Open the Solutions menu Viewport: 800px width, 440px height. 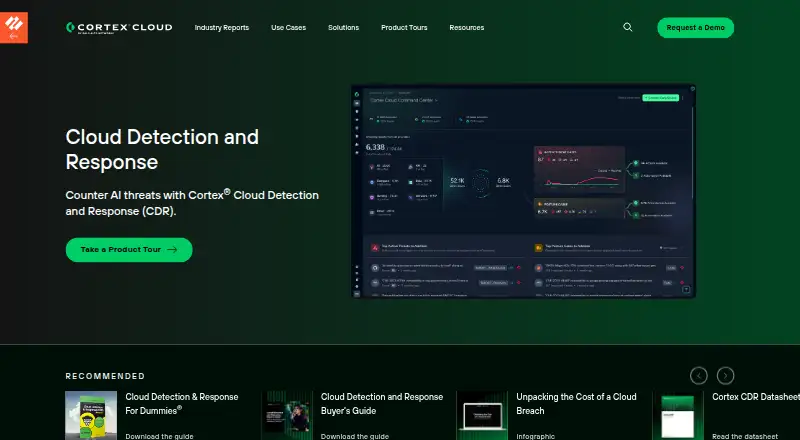343,28
